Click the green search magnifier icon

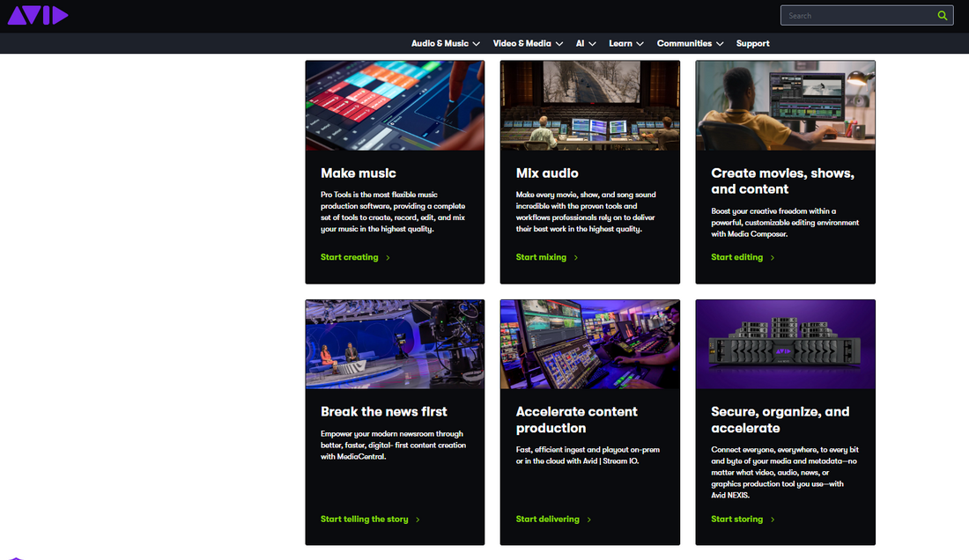(x=942, y=16)
